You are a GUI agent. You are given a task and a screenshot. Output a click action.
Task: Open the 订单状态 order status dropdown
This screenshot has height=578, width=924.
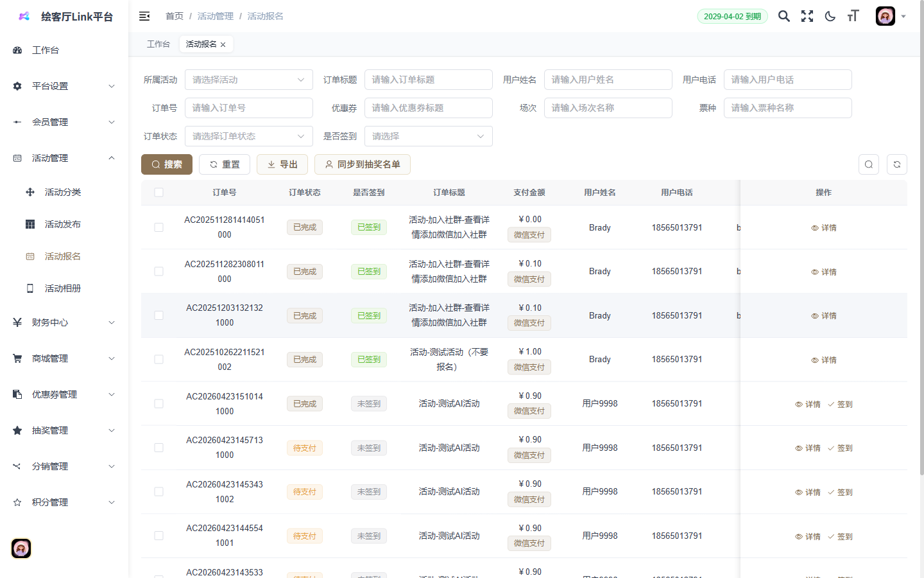(x=249, y=136)
